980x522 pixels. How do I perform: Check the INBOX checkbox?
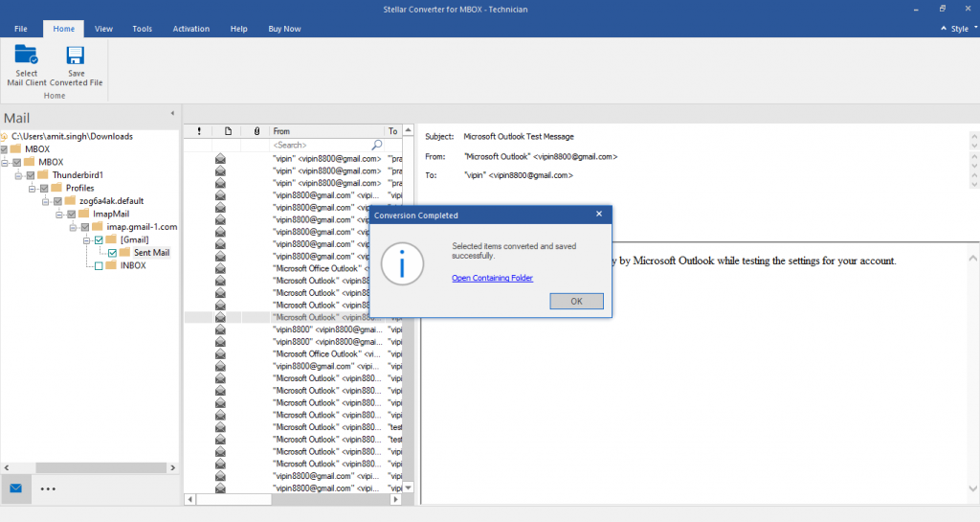99,265
